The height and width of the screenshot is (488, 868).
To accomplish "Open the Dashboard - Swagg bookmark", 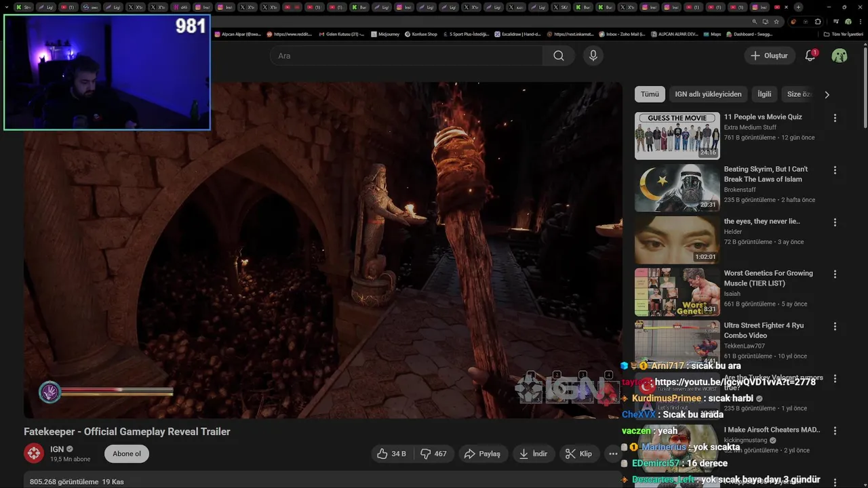I will pos(749,34).
